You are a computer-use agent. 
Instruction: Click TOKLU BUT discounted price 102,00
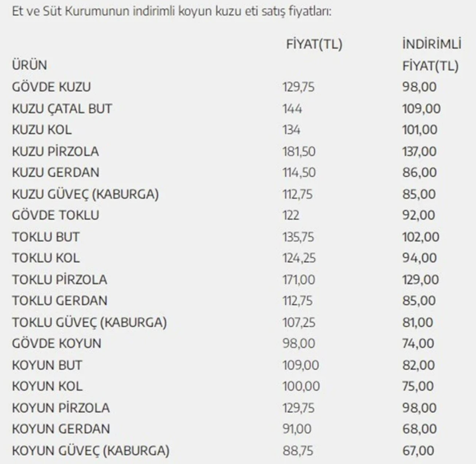[x=421, y=237]
